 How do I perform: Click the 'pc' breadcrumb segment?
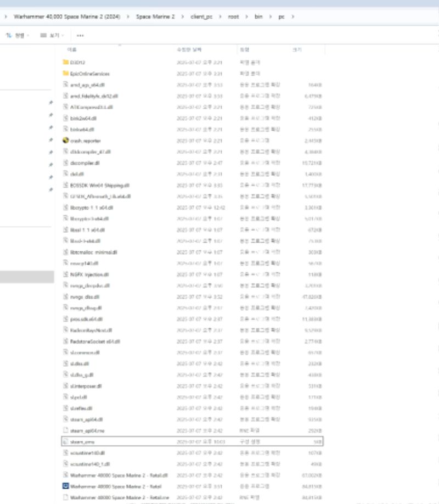282,16
